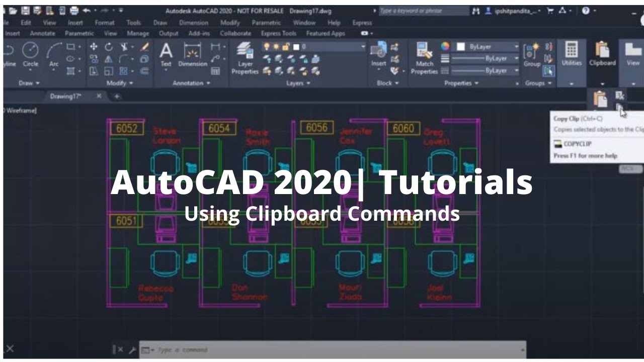The image size is (644, 362).
Task: Expand the Layers panel
Action: pos(298,83)
